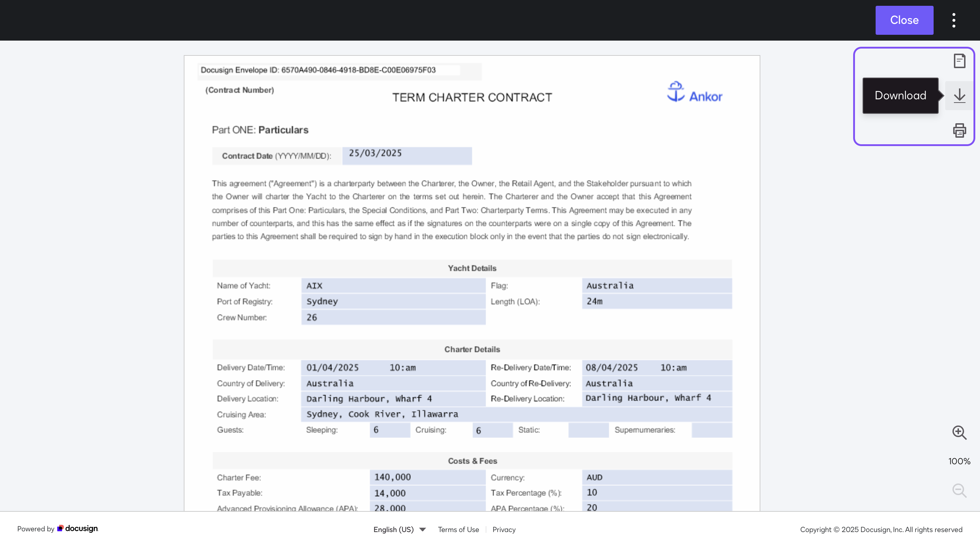Click the 100% zoom level text

(x=959, y=461)
